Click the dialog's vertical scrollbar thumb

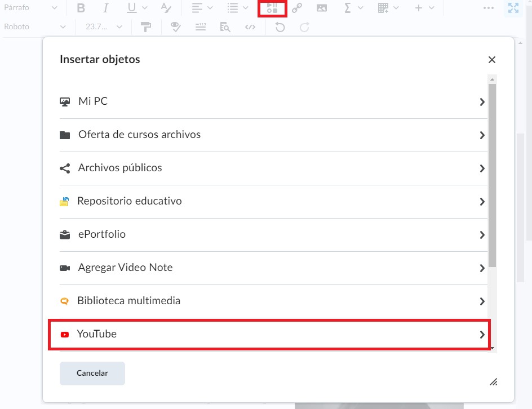(x=492, y=175)
